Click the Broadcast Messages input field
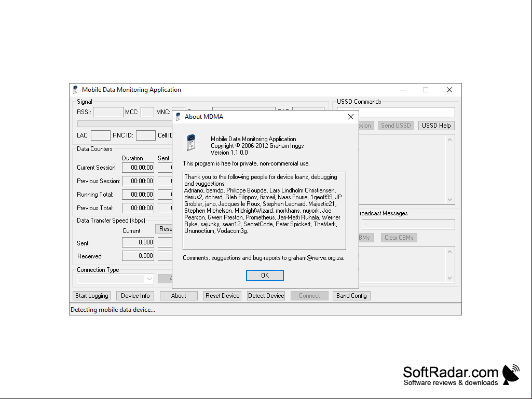 point(408,224)
